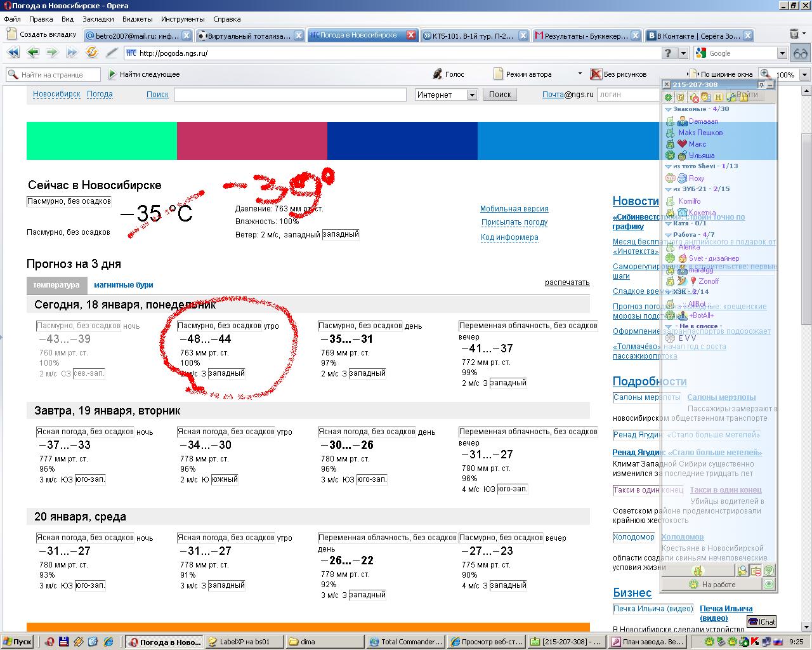Screen dimensions: 812x650
Task: Open the 'Голос' voice button
Action: pyautogui.click(x=448, y=74)
